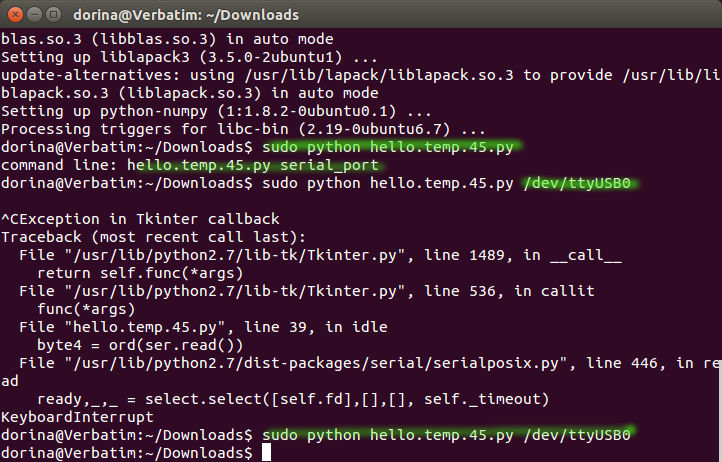Click the 'KeyboardInterrupt' line
722x462 pixels.
[x=77, y=417]
